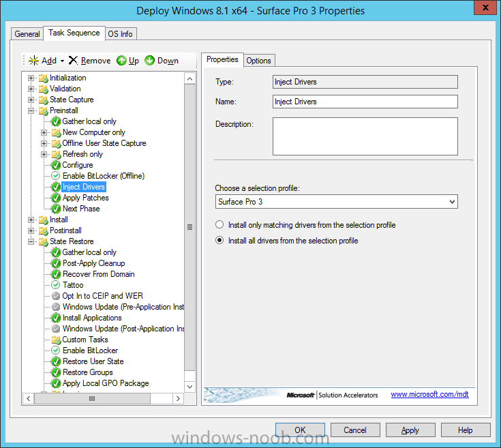This screenshot has width=501, height=448.
Task: Click the Initialization folder icon
Action: pos(43,78)
